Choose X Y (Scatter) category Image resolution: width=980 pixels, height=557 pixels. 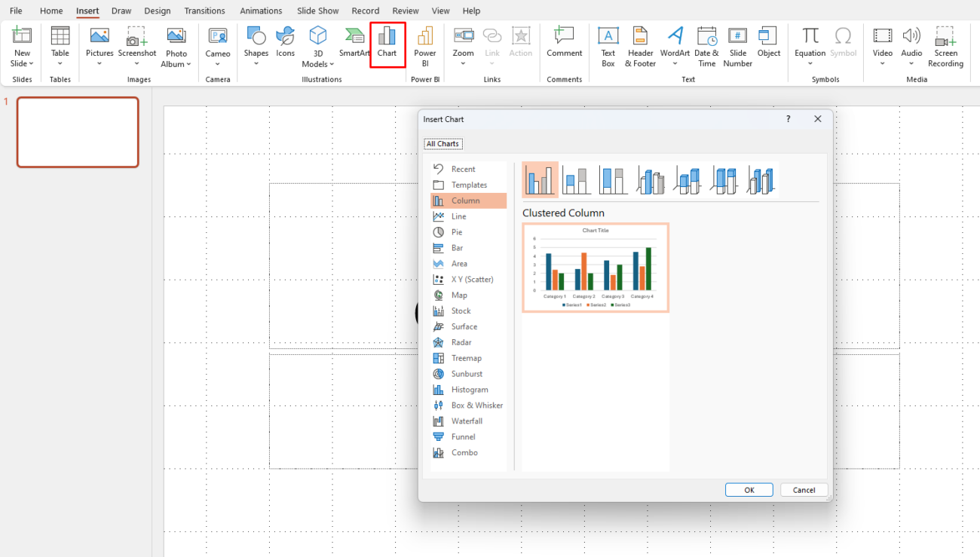coord(468,280)
